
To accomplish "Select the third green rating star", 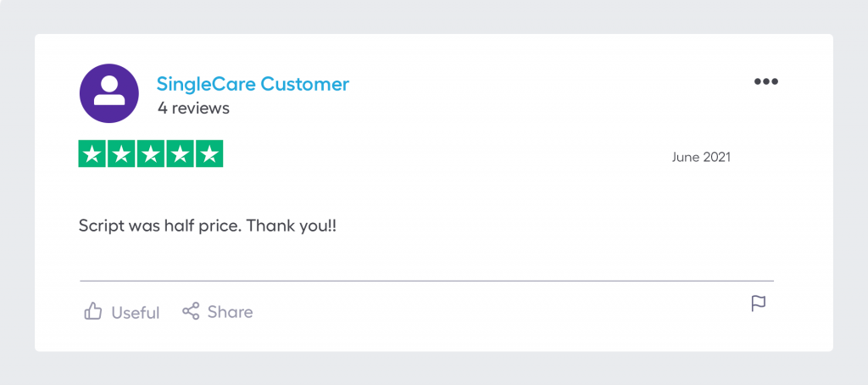I will (x=151, y=153).
